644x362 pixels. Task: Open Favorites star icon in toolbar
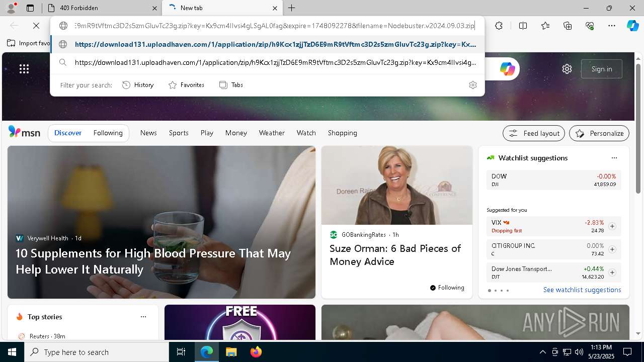click(x=545, y=26)
